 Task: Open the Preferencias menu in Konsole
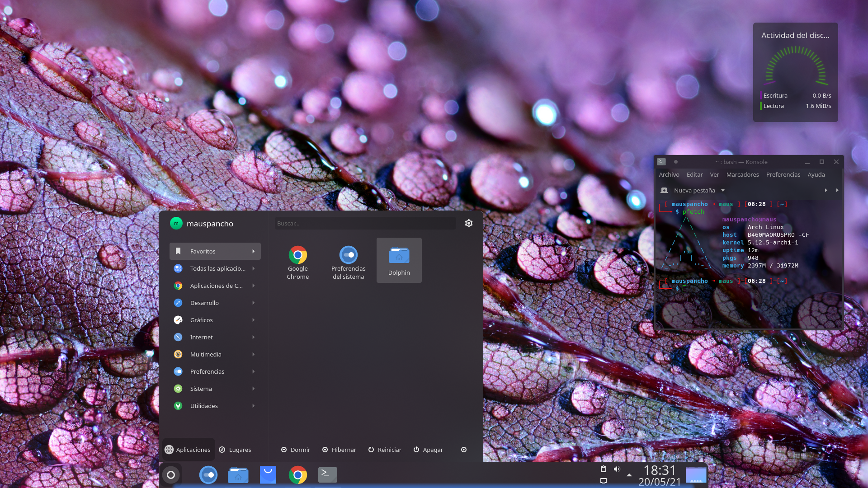[x=783, y=174]
